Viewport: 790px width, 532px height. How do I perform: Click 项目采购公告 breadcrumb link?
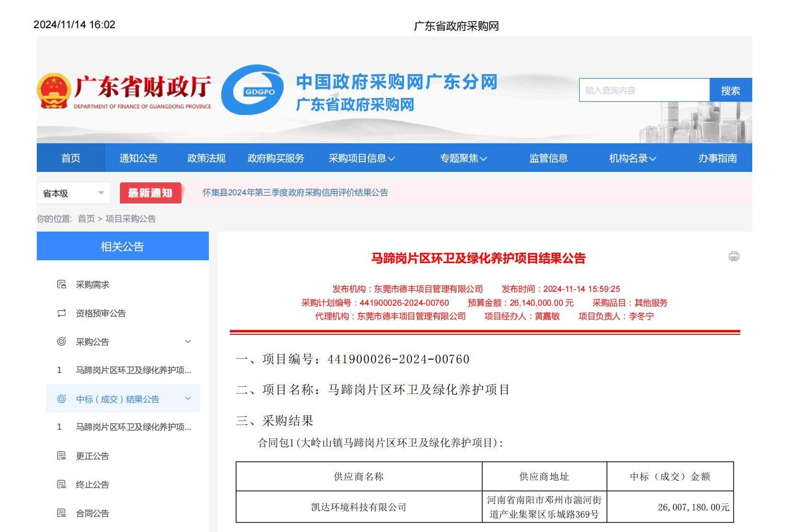(x=130, y=219)
